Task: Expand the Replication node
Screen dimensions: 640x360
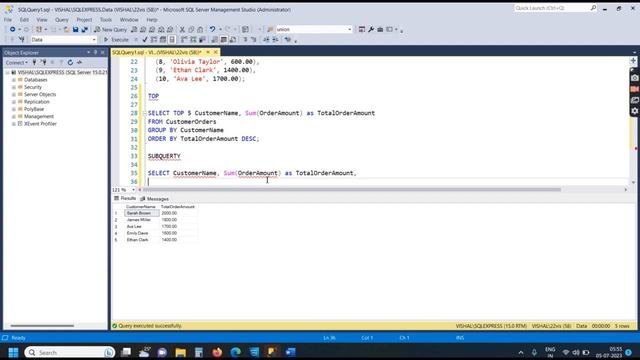Action: (x=14, y=102)
